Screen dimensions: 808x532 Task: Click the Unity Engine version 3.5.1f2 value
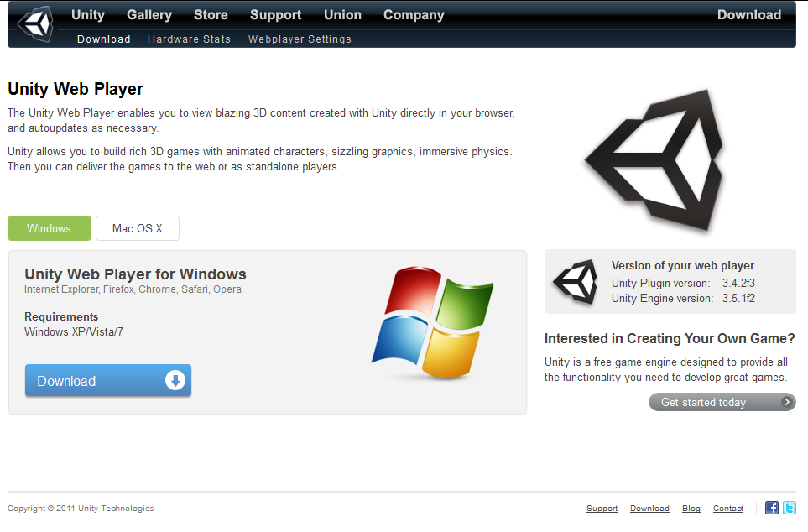(738, 298)
